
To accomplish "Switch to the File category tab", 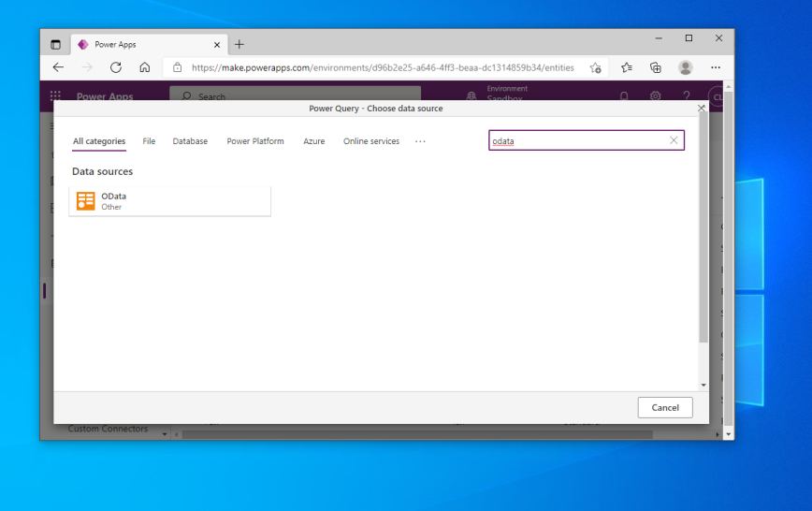I will (149, 141).
